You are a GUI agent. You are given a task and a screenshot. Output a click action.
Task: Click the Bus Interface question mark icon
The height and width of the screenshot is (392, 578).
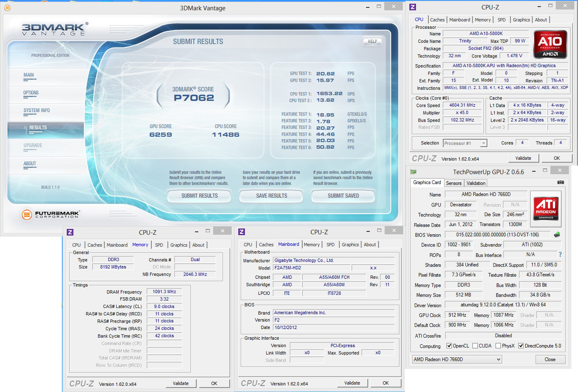click(x=560, y=254)
